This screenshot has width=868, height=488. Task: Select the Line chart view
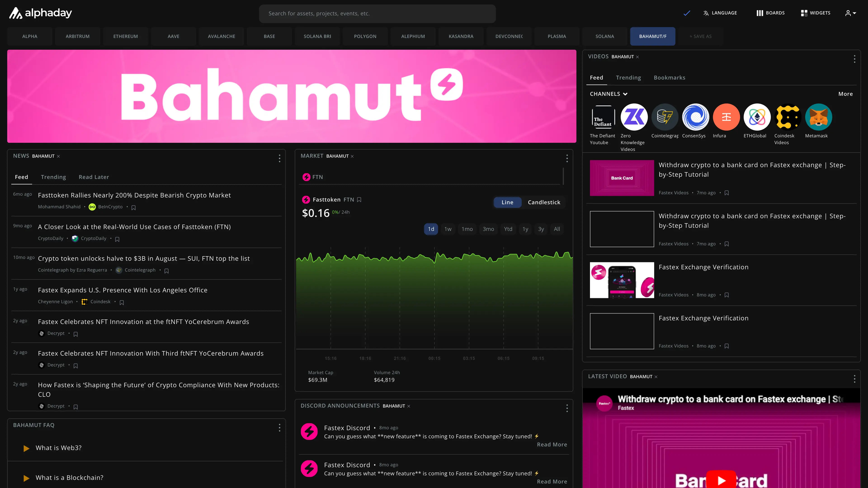click(507, 202)
